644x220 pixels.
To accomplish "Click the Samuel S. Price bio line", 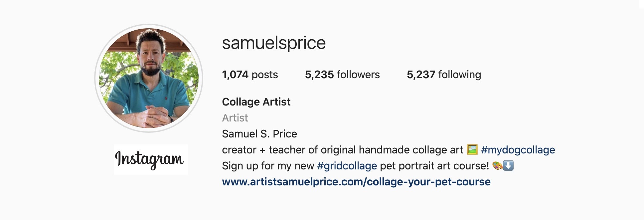I will tap(259, 134).
